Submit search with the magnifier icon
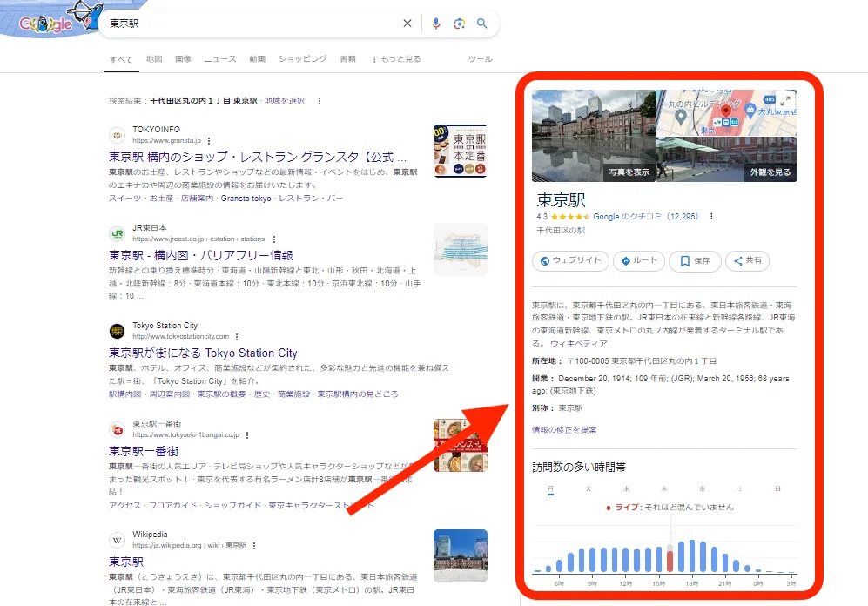Image resolution: width=868 pixels, height=606 pixels. tap(482, 24)
